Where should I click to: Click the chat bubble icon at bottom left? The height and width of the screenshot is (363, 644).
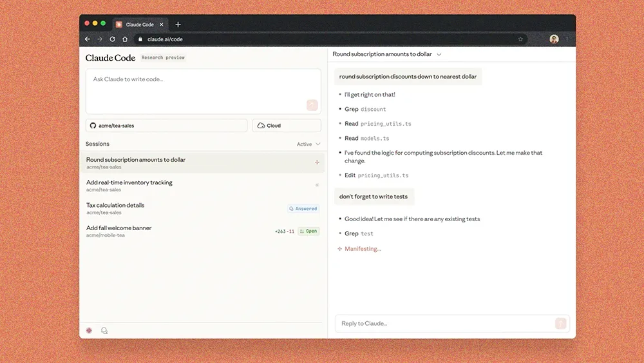click(104, 331)
